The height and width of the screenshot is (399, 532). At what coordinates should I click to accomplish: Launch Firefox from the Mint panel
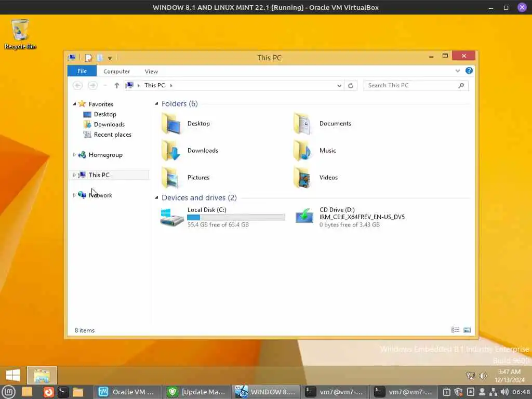click(x=49, y=392)
